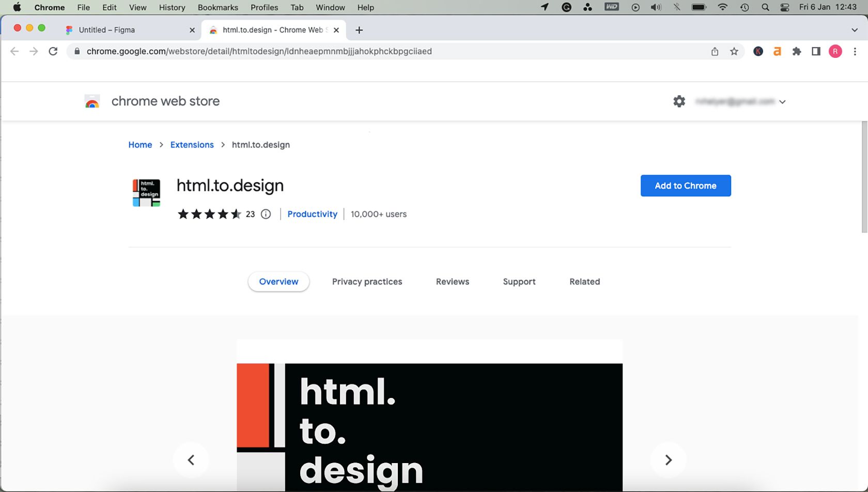Show the next screenshot with right carousel arrow

click(668, 459)
